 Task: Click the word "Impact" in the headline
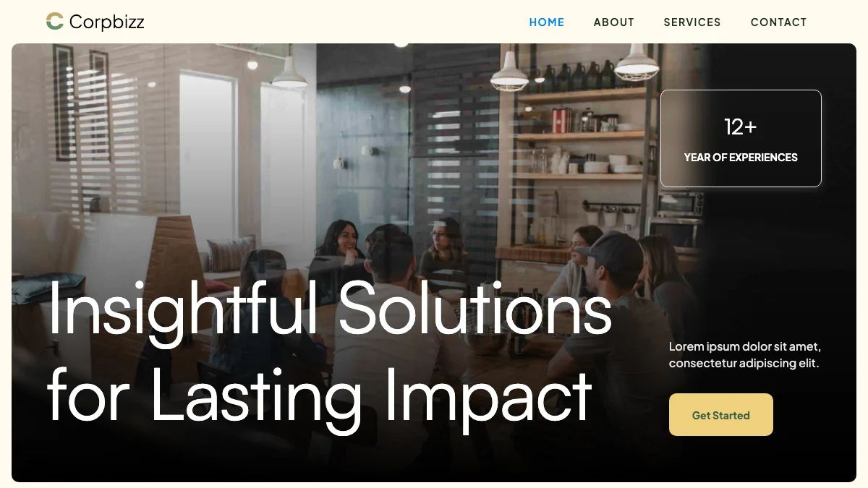pos(488,395)
